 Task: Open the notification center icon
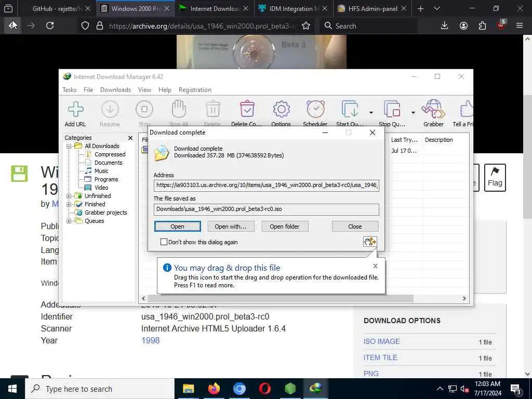[x=516, y=390]
